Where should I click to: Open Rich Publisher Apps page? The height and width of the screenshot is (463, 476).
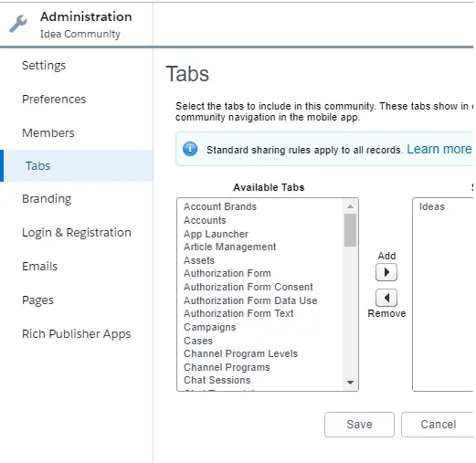pyautogui.click(x=77, y=334)
